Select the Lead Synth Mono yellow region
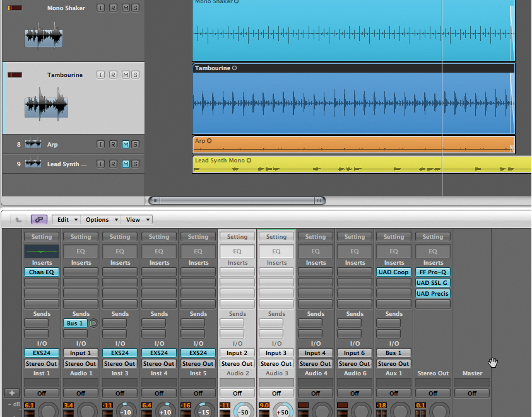Viewport: 532px width, 417px height. (x=362, y=164)
